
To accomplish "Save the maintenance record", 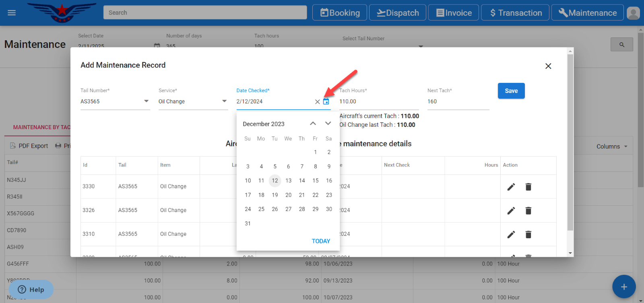I will pos(511,91).
